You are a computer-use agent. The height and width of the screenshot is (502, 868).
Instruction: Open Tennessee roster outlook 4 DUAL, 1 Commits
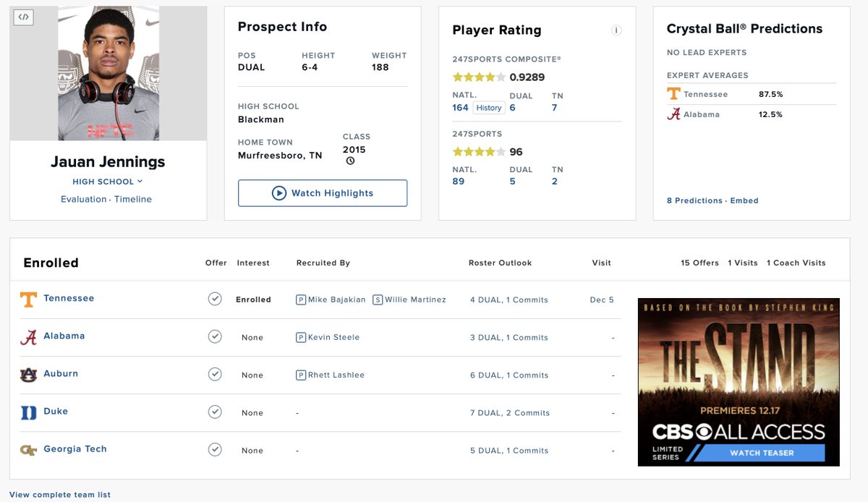(509, 299)
